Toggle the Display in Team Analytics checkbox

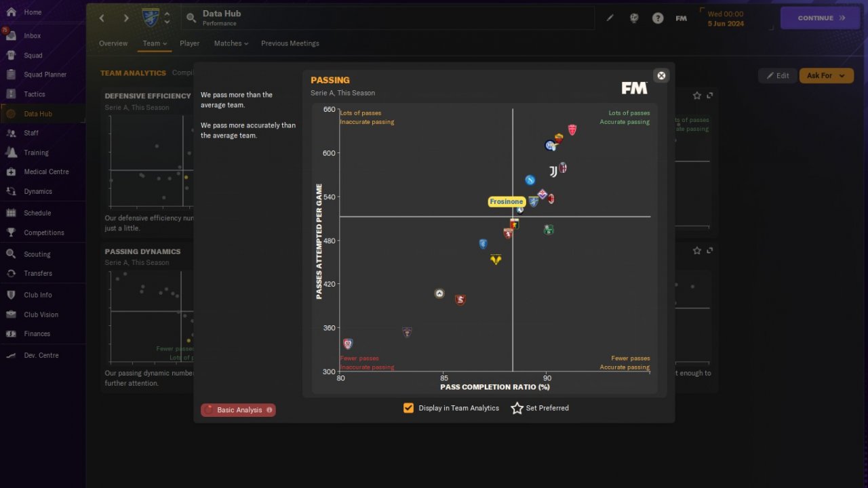click(408, 408)
